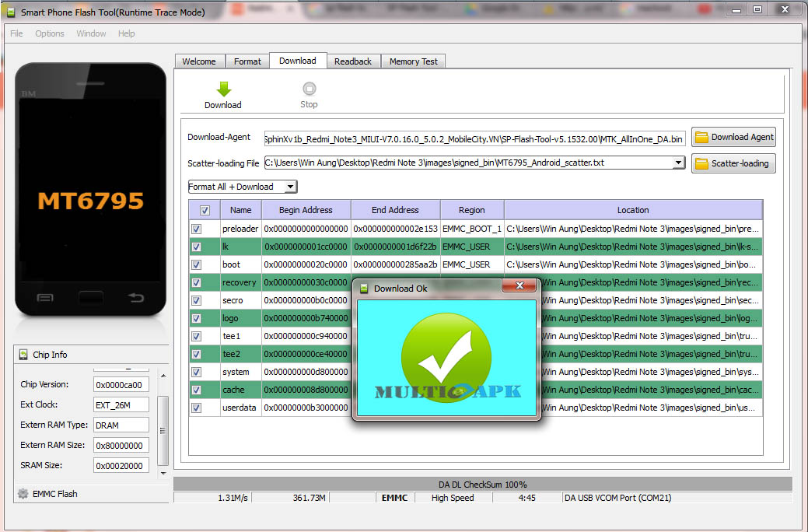Viewport: 808px width, 532px height.
Task: Click the green checkmark in Download Ok dialog
Action: point(447,358)
